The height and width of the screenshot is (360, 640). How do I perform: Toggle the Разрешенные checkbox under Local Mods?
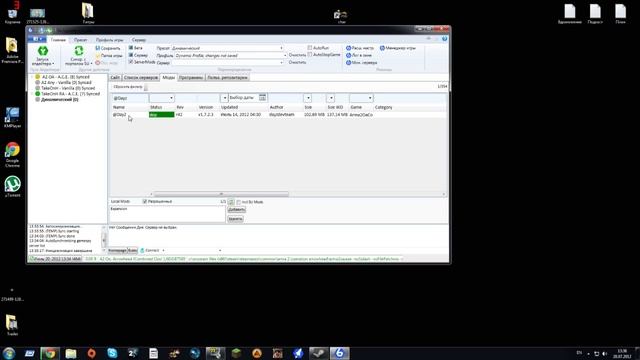point(144,202)
